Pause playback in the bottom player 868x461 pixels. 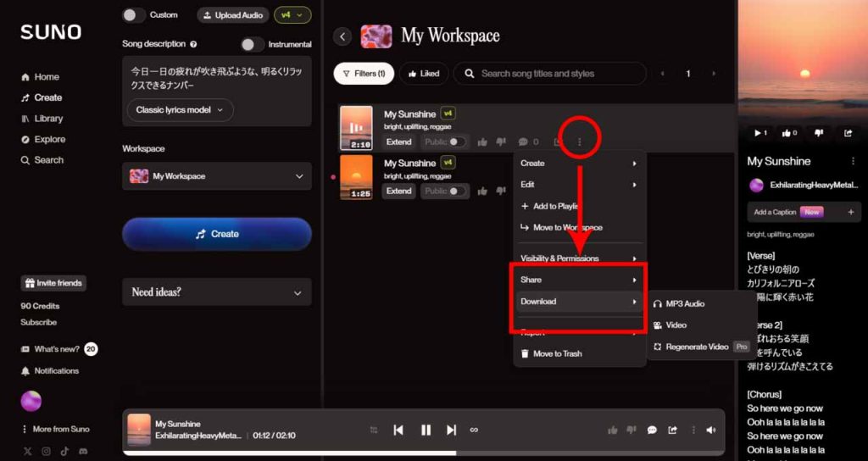click(x=426, y=430)
